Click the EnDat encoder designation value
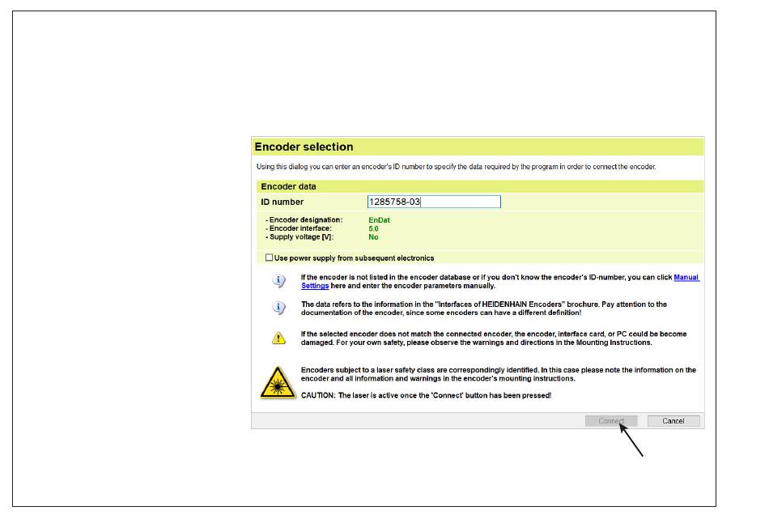The height and width of the screenshot is (532, 769). coord(379,220)
